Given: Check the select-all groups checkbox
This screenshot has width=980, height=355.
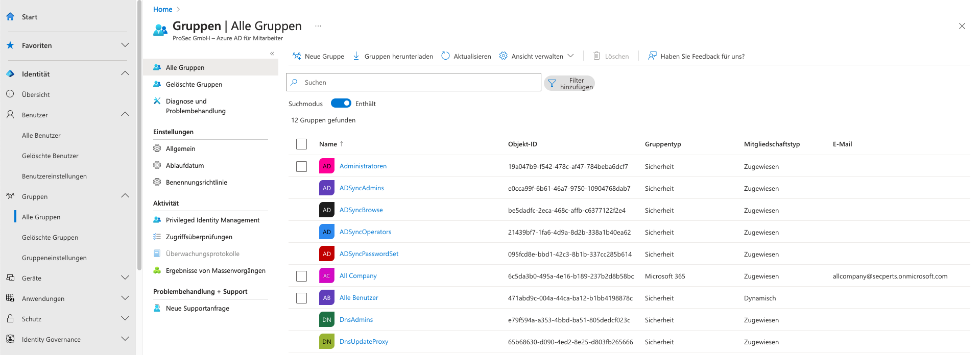Looking at the screenshot, I should tap(302, 144).
